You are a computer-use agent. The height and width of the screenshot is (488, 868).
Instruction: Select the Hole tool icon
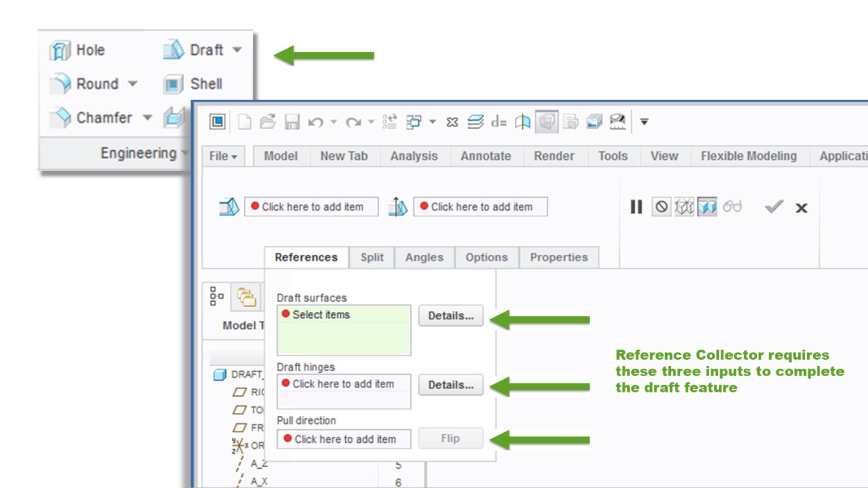tap(60, 50)
